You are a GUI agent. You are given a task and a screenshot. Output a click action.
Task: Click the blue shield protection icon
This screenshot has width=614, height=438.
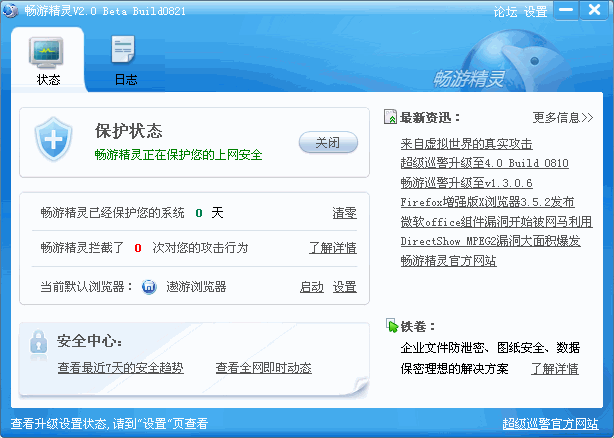tap(53, 139)
